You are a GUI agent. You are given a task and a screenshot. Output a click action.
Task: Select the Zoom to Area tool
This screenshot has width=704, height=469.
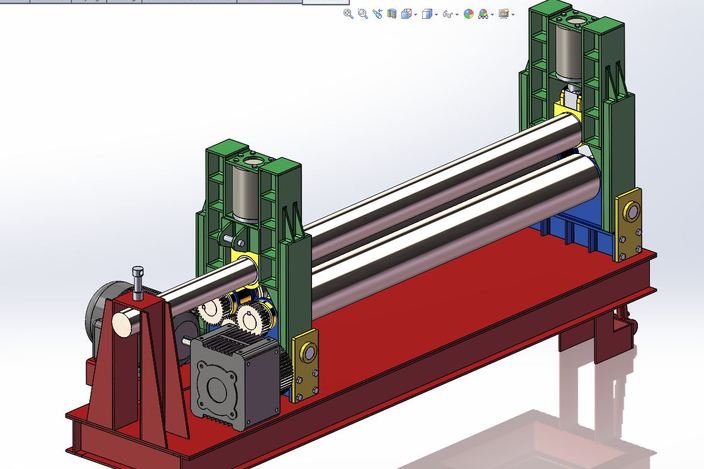click(x=363, y=14)
